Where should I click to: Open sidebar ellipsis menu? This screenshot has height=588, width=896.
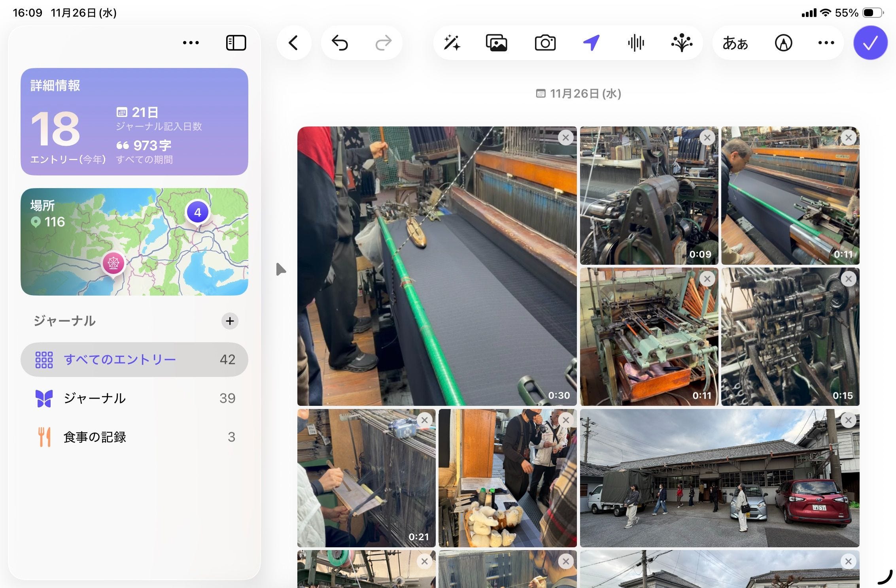tap(191, 43)
